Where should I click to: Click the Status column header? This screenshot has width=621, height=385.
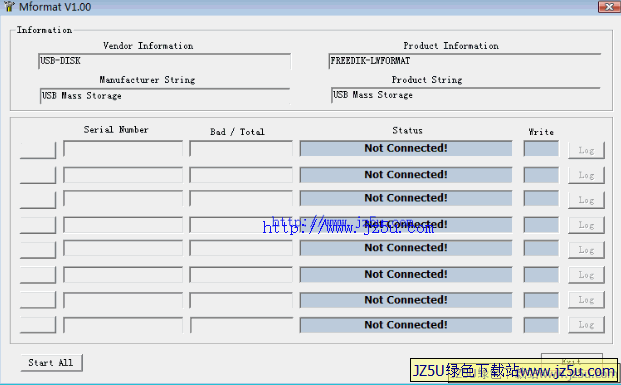coord(408,130)
